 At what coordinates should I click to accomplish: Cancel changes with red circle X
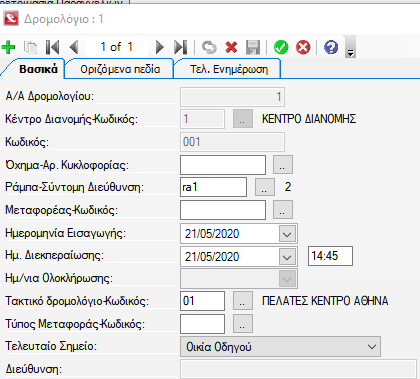[303, 47]
